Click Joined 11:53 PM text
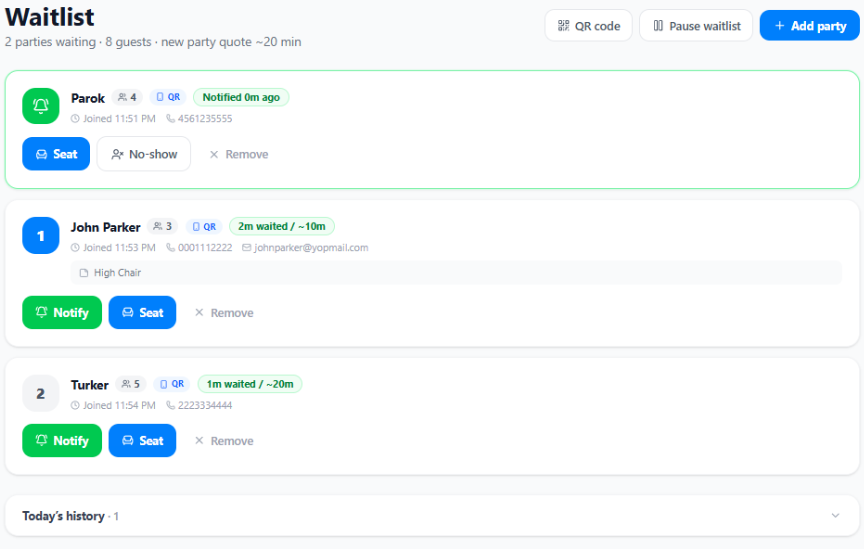This screenshot has height=549, width=864. click(x=119, y=247)
